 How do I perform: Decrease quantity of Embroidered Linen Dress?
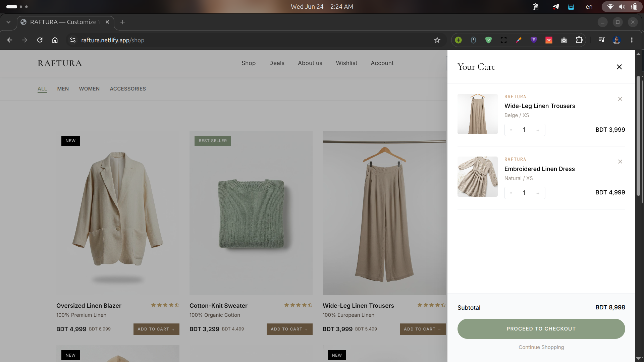[511, 193]
